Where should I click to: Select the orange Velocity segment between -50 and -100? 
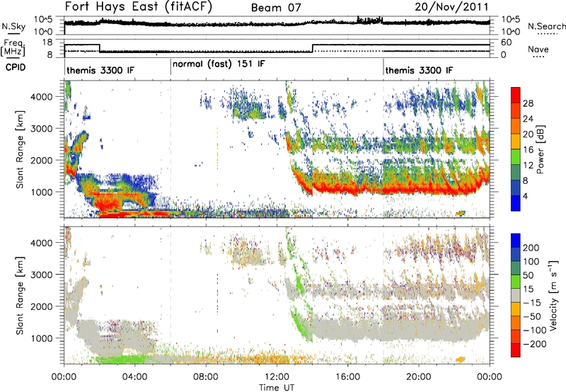pos(516,323)
